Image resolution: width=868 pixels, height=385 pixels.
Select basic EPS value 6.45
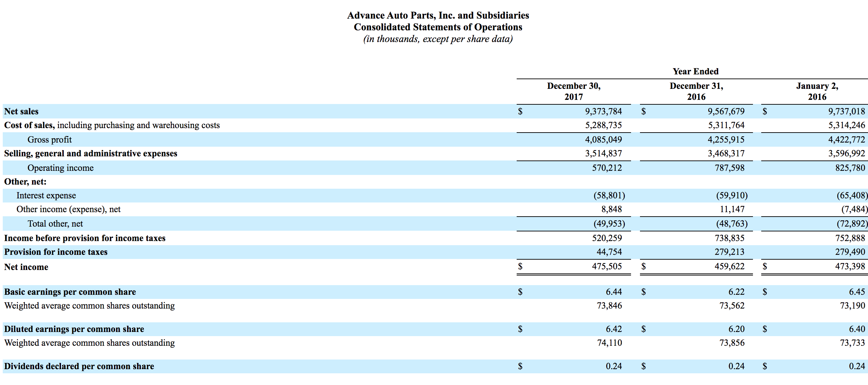(x=857, y=292)
